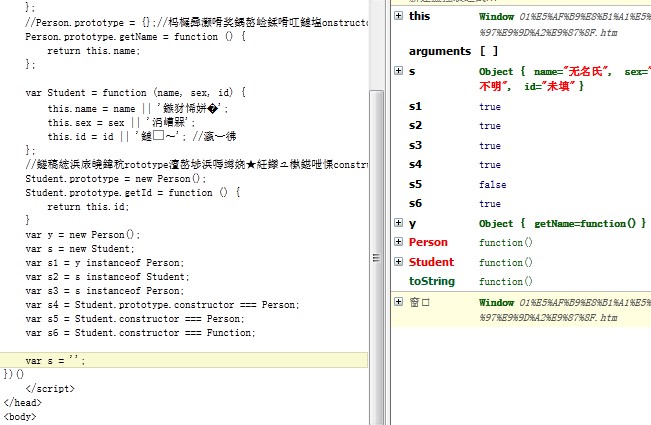Viewport: 651px width, 425px height.
Task: Click line 'var s3 = s instanceof Person;'
Action: (104, 291)
